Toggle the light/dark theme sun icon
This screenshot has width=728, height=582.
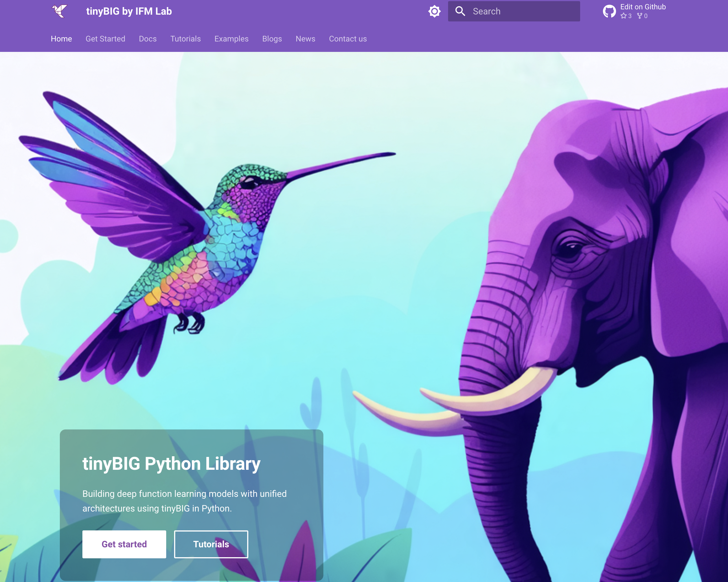[434, 11]
